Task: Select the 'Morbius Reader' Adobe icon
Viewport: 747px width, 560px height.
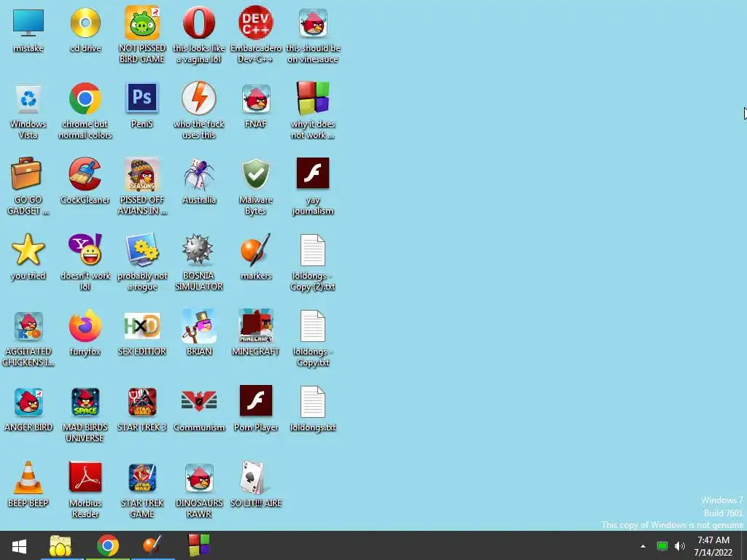Action: point(85,477)
